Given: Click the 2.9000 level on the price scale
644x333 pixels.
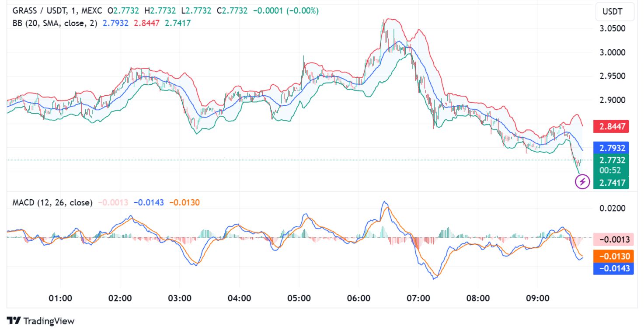Looking at the screenshot, I should tap(612, 100).
